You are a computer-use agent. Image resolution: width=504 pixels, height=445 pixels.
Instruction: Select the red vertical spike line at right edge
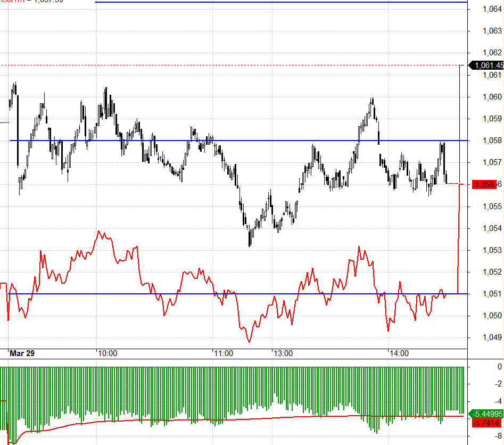[x=459, y=239]
